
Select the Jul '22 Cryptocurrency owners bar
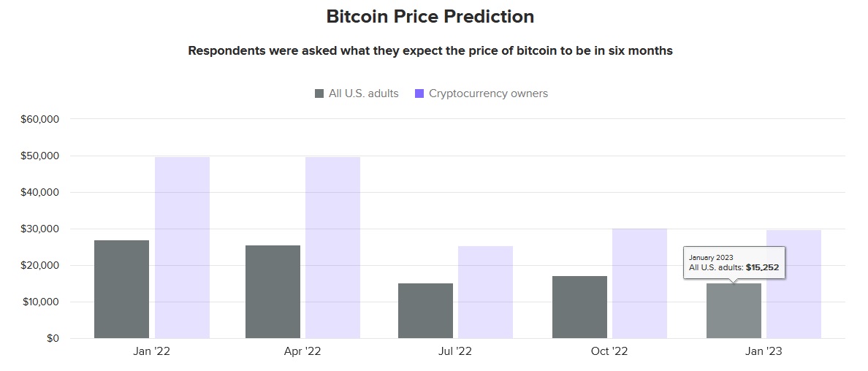point(485,292)
